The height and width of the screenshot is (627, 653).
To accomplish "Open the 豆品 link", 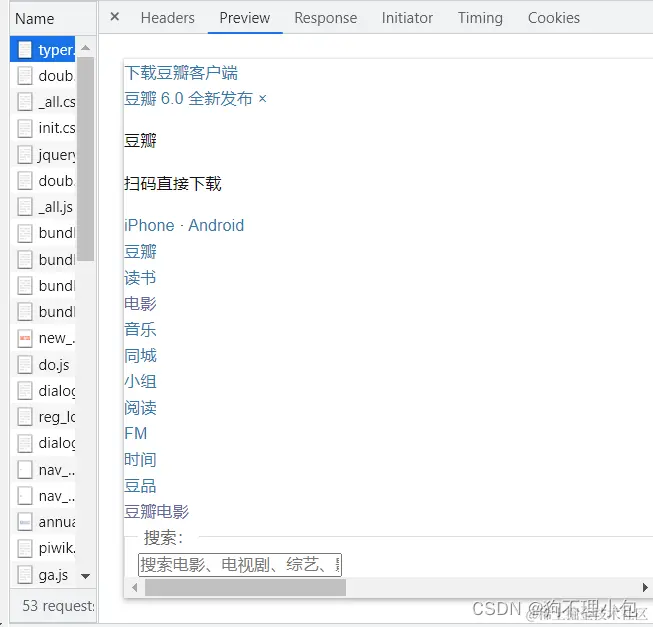I will pos(140,486).
